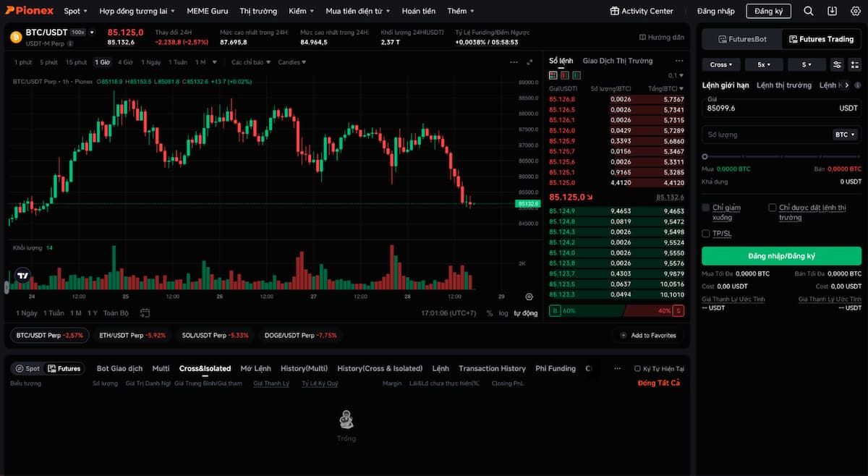Click the Giá price input field
Image resolution: width=868 pixels, height=476 pixels.
pos(767,108)
